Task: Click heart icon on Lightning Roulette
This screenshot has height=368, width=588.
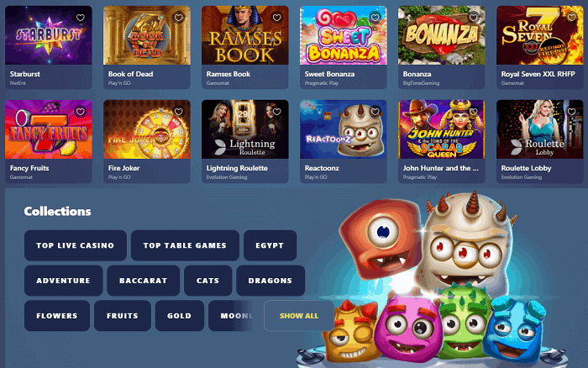Action: 276,112
